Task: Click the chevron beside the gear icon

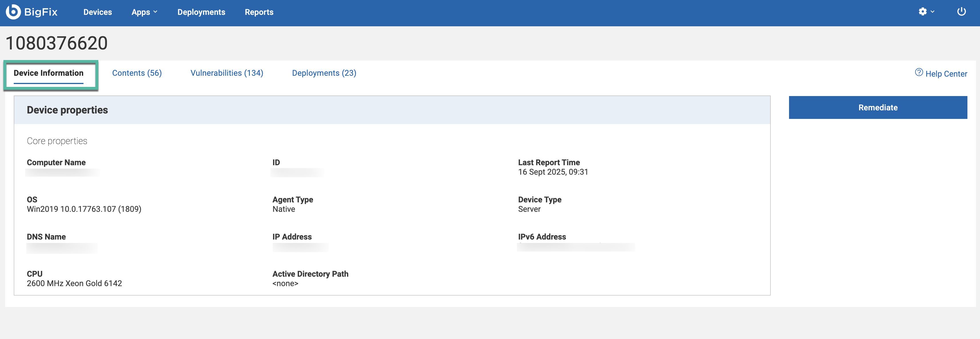Action: click(x=933, y=12)
